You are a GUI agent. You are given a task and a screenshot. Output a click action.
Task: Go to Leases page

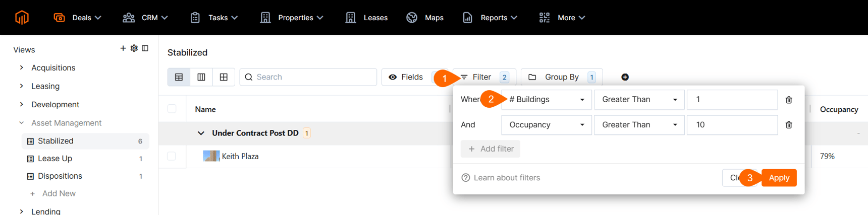click(x=367, y=18)
